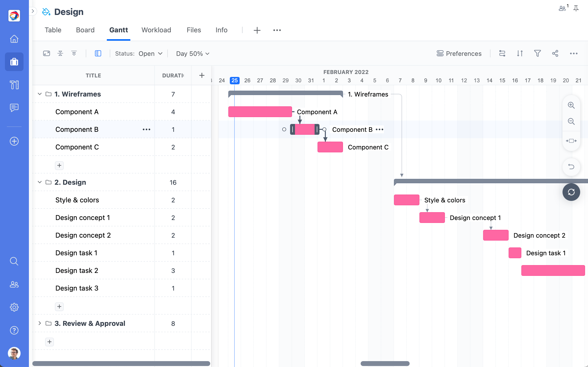This screenshot has height=367, width=588.
Task: Click the fullscreen expand icon
Action: (x=47, y=53)
